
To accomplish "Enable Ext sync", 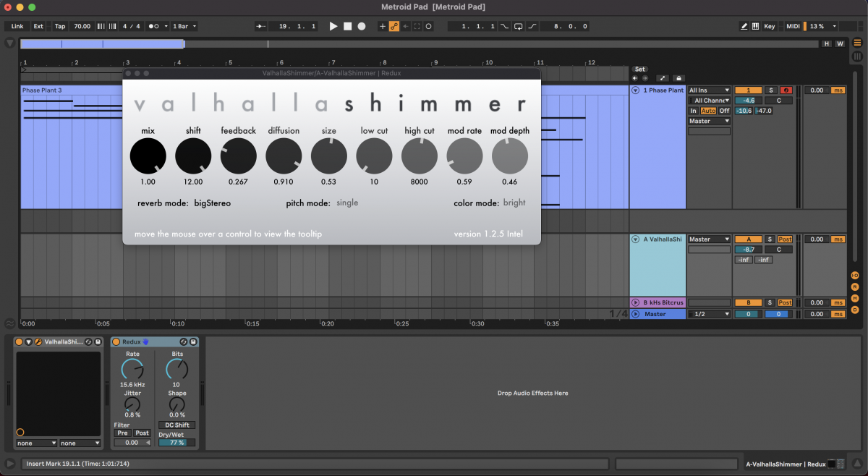I will [x=38, y=26].
